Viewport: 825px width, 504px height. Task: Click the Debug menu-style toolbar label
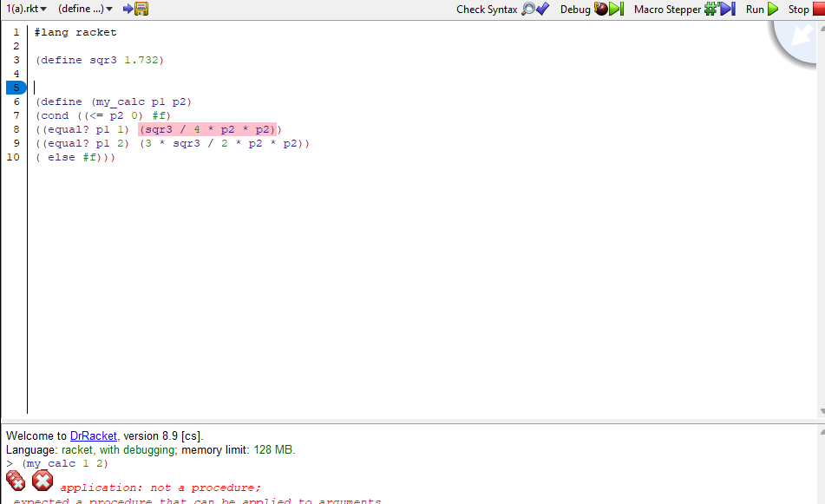tap(578, 9)
